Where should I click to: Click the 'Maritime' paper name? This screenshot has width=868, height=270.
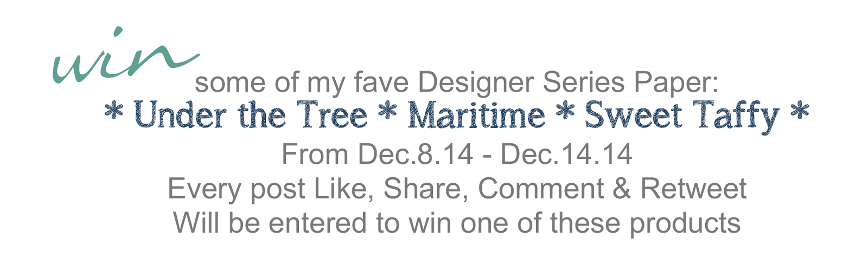[x=476, y=115]
